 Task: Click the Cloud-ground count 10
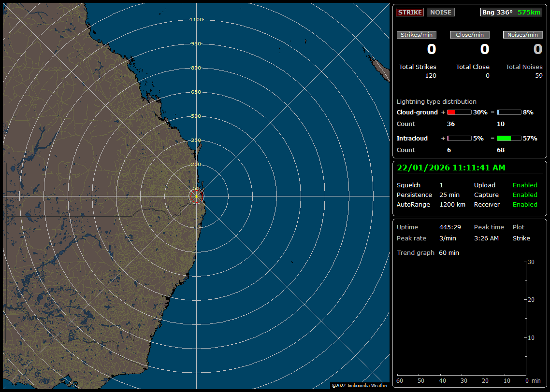tap(501, 124)
